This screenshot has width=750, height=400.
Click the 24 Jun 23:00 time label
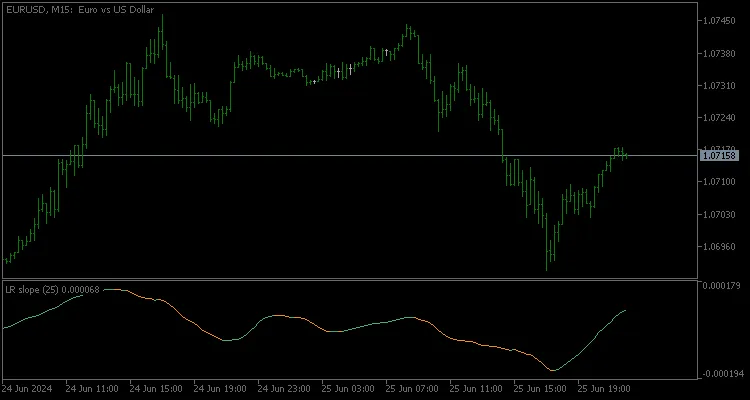pyautogui.click(x=284, y=387)
